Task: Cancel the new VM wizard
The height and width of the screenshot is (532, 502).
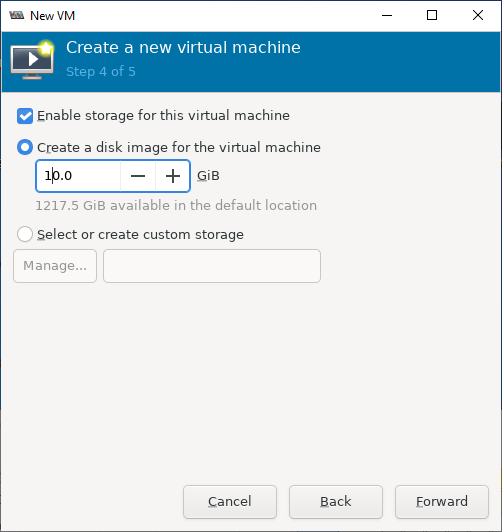Action: pyautogui.click(x=230, y=502)
